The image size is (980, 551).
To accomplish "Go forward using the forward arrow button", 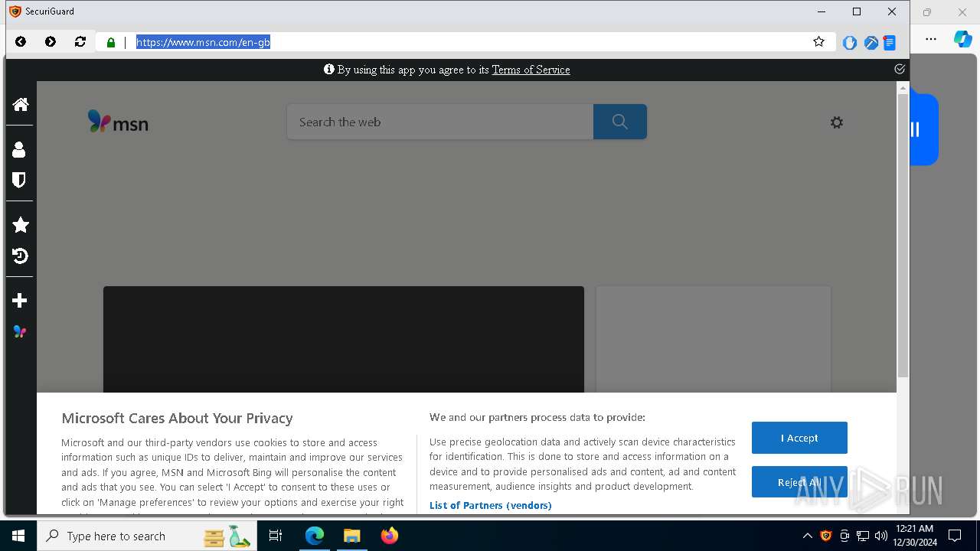I will point(51,42).
